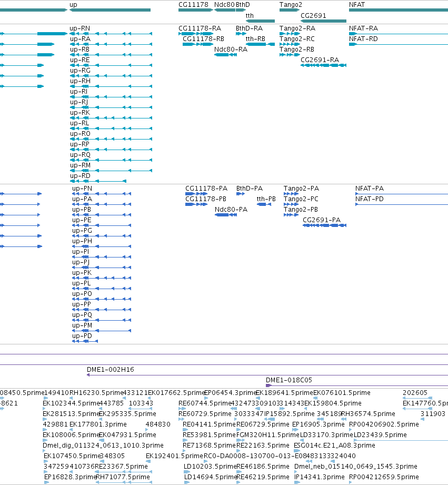Select the up-RA transcript
448x485 pixels.
pos(111,44)
